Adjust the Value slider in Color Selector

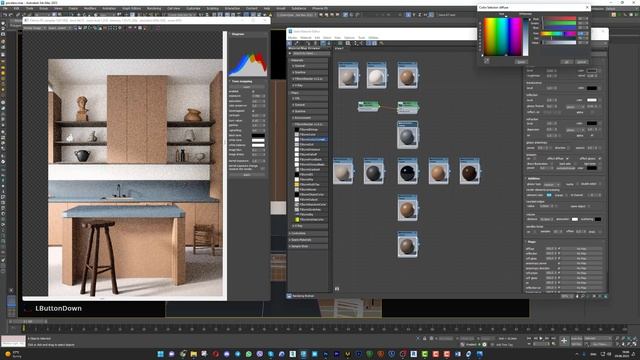point(559,42)
